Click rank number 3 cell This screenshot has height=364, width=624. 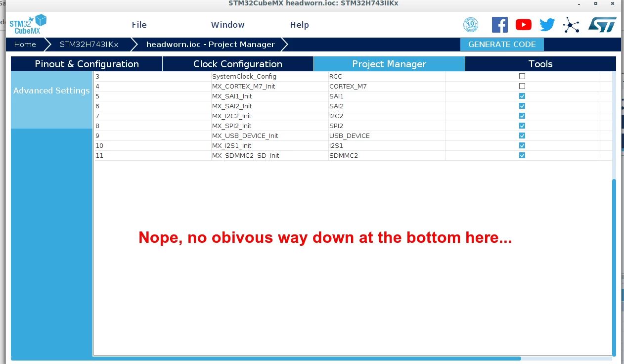pyautogui.click(x=152, y=77)
